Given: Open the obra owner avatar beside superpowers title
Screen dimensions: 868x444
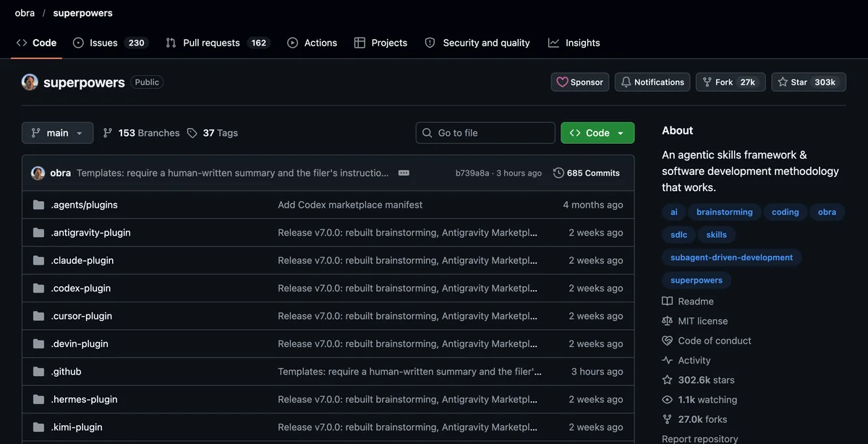Looking at the screenshot, I should (x=30, y=82).
